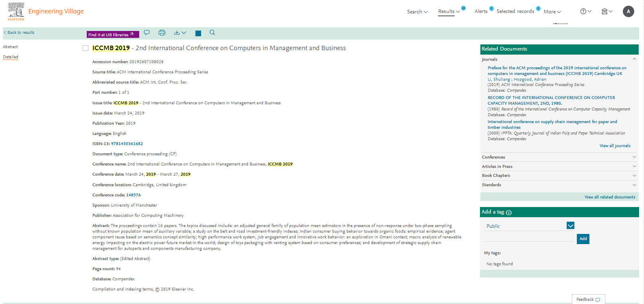Open the Search menu
Viewport: 644px width, 304px height.
417,12
